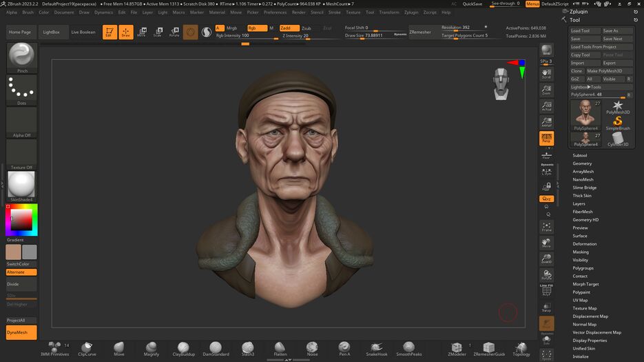Image resolution: width=644 pixels, height=362 pixels.
Task: Expand the Deformation section
Action: pos(585,244)
